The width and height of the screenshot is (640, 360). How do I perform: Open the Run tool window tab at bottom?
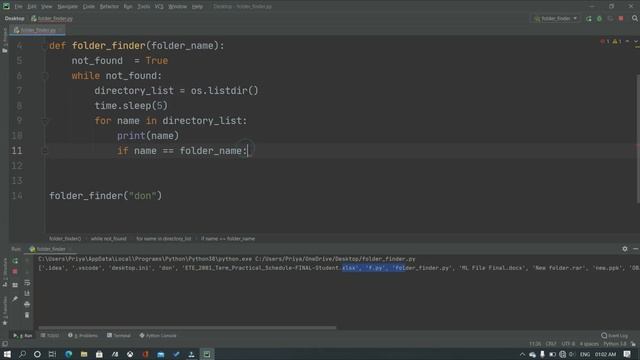pos(23,336)
